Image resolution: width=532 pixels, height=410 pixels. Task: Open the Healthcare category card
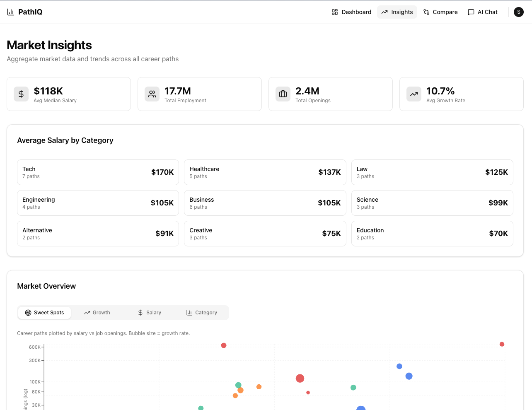pyautogui.click(x=265, y=172)
